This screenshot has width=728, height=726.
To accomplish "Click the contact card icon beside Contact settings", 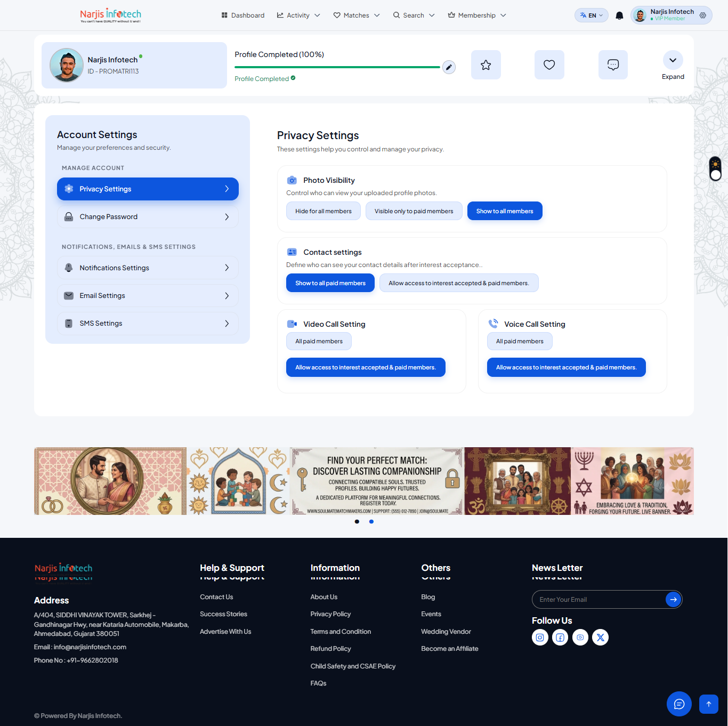I will (x=292, y=252).
